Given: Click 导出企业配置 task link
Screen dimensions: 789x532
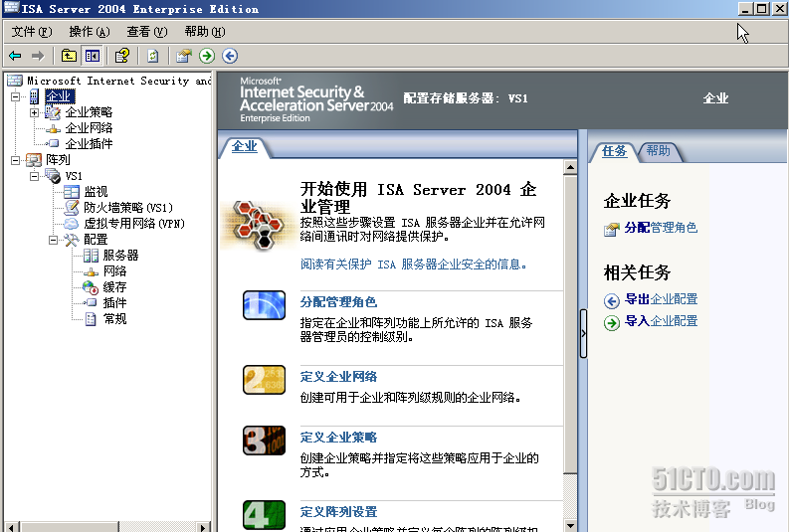Looking at the screenshot, I should coord(661,299).
